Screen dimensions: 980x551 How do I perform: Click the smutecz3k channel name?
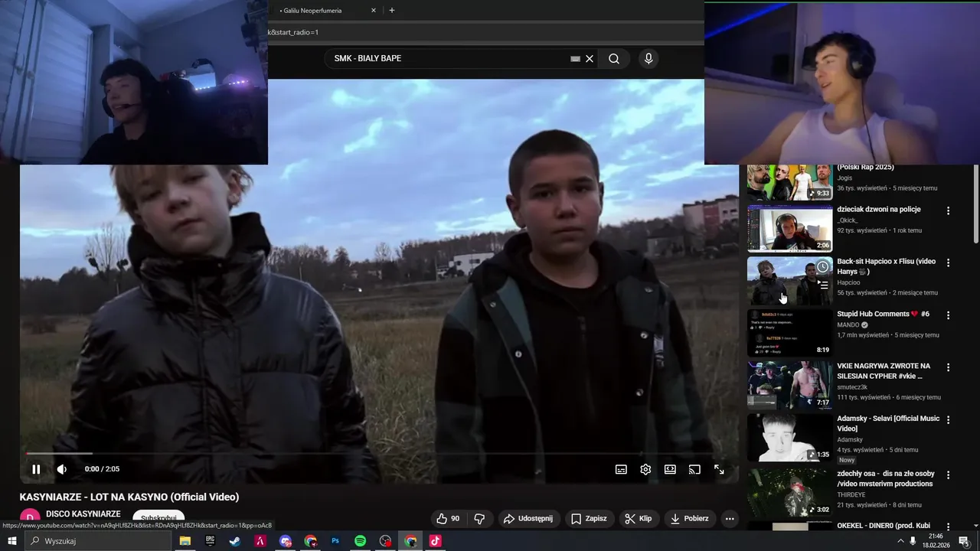pyautogui.click(x=854, y=387)
